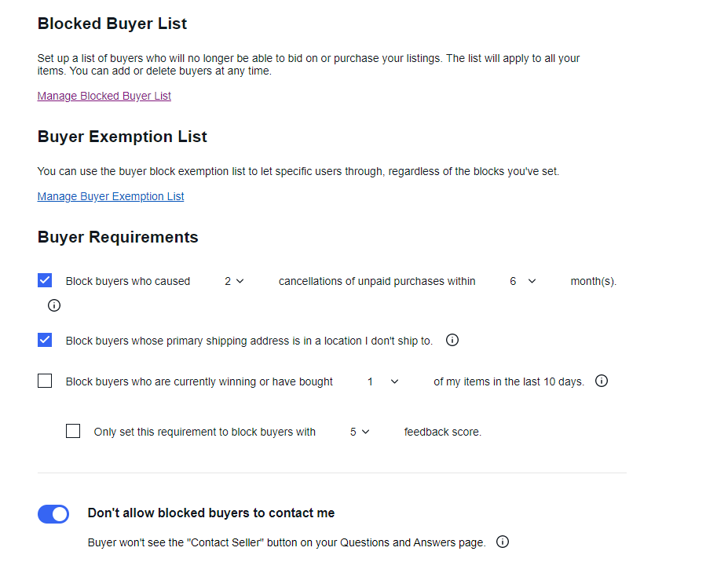This screenshot has height=573, width=728.
Task: Expand the feedback score dropdown showing 5
Action: coord(360,432)
